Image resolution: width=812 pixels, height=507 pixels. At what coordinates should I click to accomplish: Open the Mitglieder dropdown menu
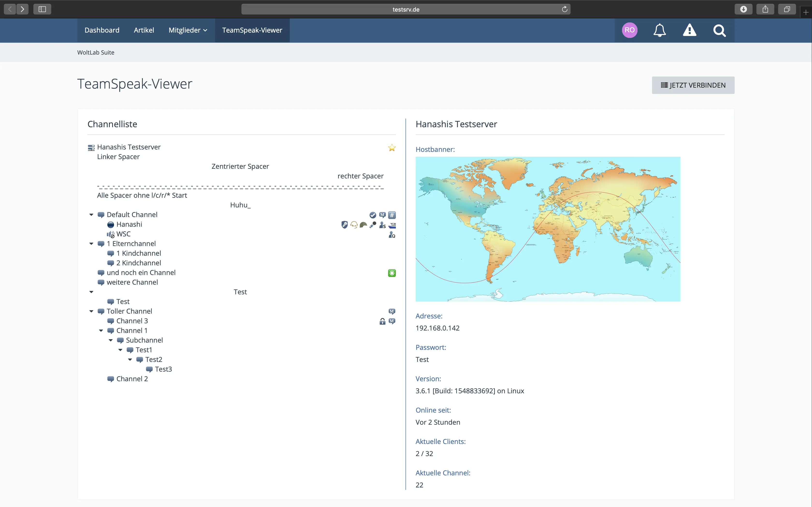click(x=188, y=30)
